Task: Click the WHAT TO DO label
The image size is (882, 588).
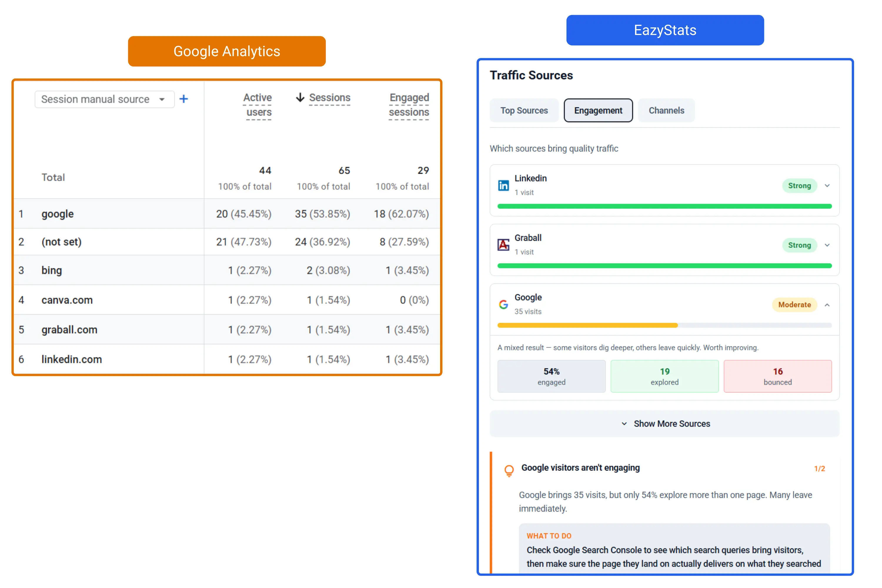Action: pos(549,536)
